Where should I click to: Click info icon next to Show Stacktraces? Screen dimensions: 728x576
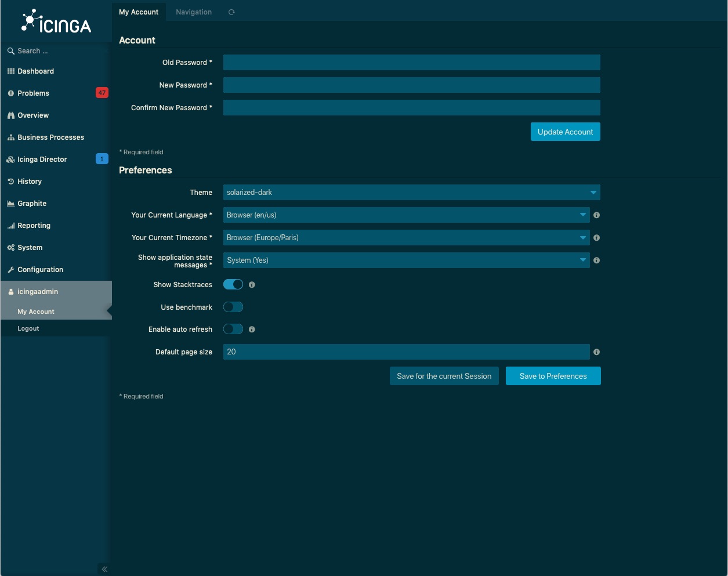coord(252,285)
